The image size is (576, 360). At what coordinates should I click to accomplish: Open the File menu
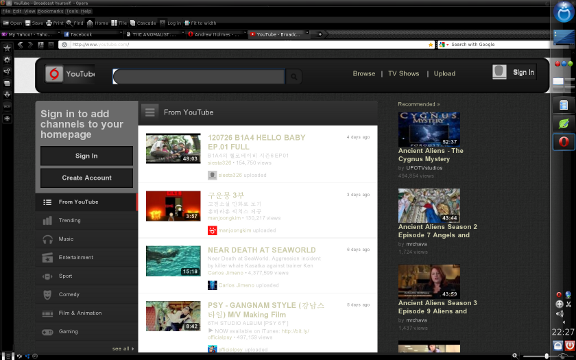6,11
